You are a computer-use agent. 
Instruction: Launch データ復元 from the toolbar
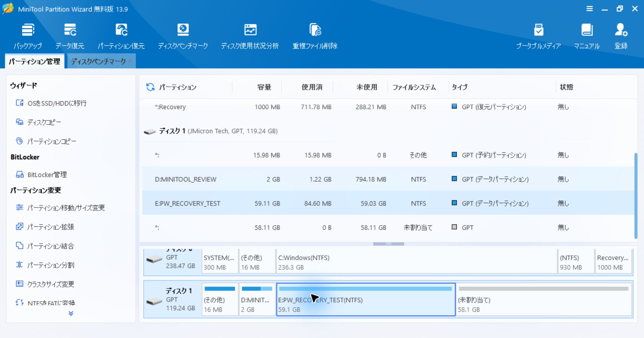point(70,36)
